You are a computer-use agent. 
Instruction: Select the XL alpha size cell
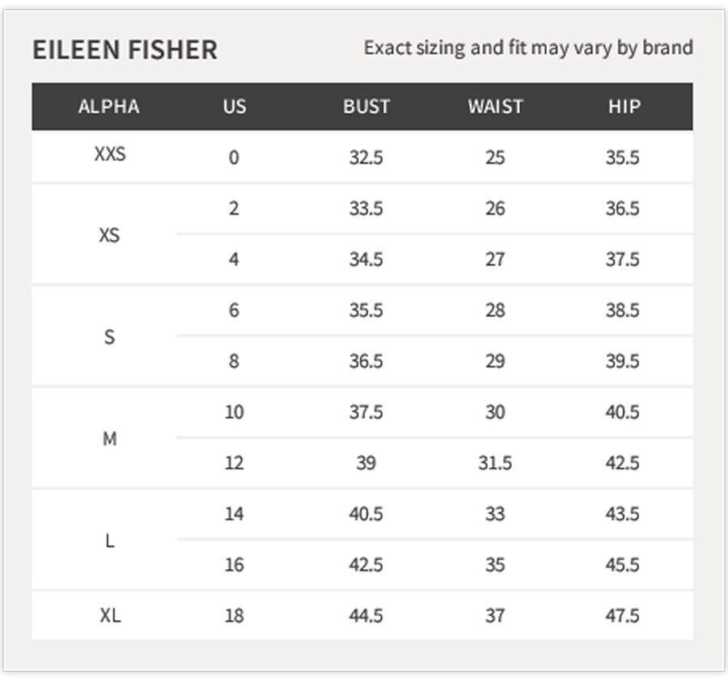[x=110, y=616]
